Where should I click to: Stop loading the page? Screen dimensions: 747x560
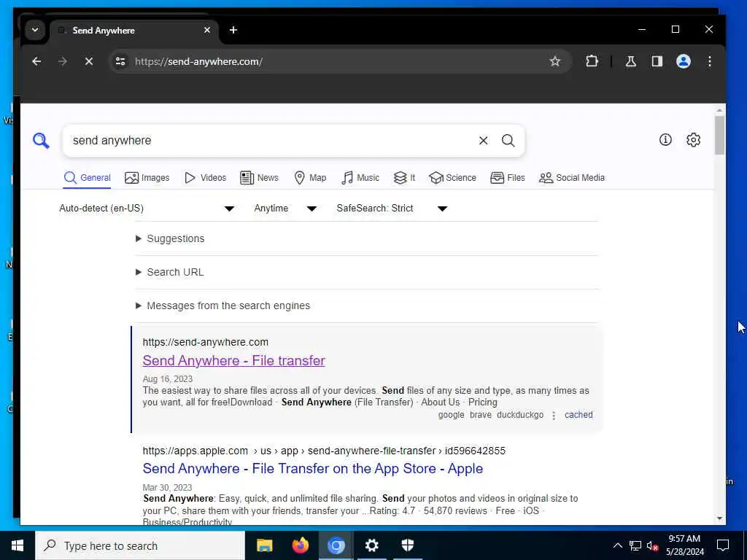tap(88, 61)
